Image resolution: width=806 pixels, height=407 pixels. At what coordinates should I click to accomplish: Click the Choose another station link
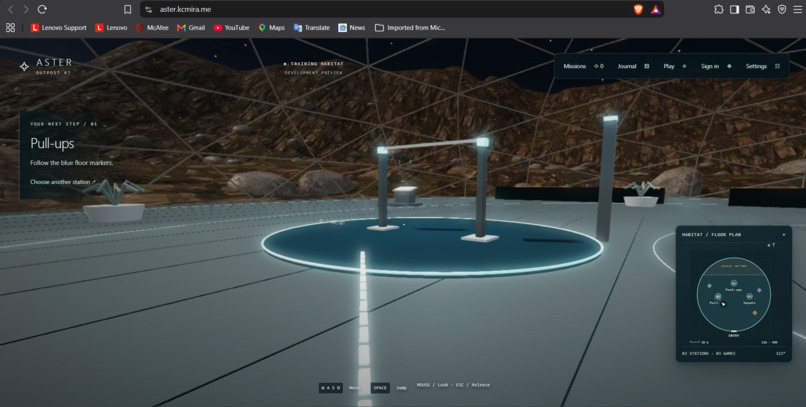(63, 182)
